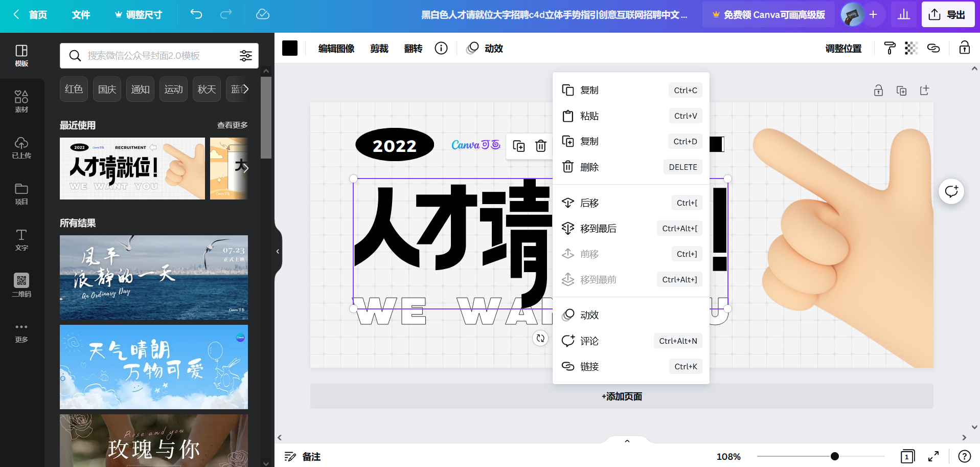Open the transparency checkerboard icon
This screenshot has height=467, width=980.
911,48
